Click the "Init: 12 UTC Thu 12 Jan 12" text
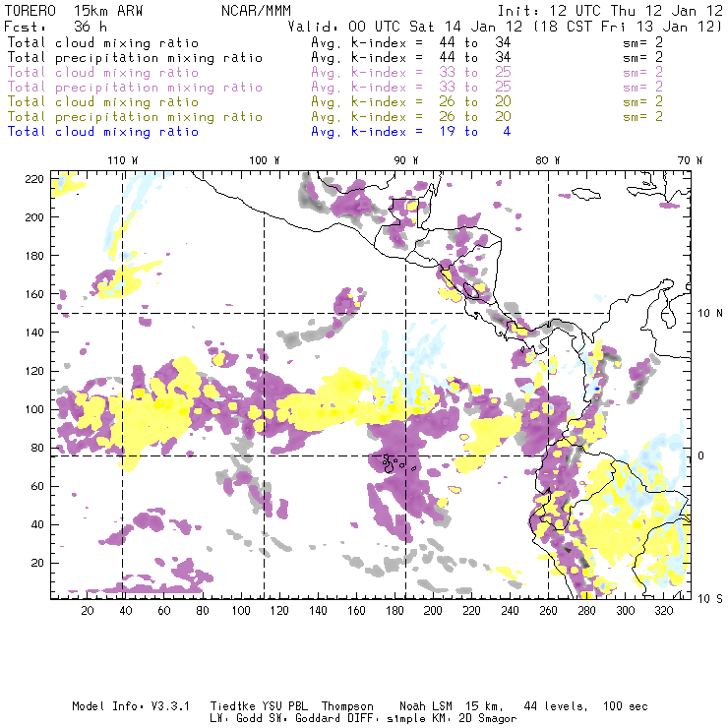Viewport: 728px width, 728px height. [610, 11]
